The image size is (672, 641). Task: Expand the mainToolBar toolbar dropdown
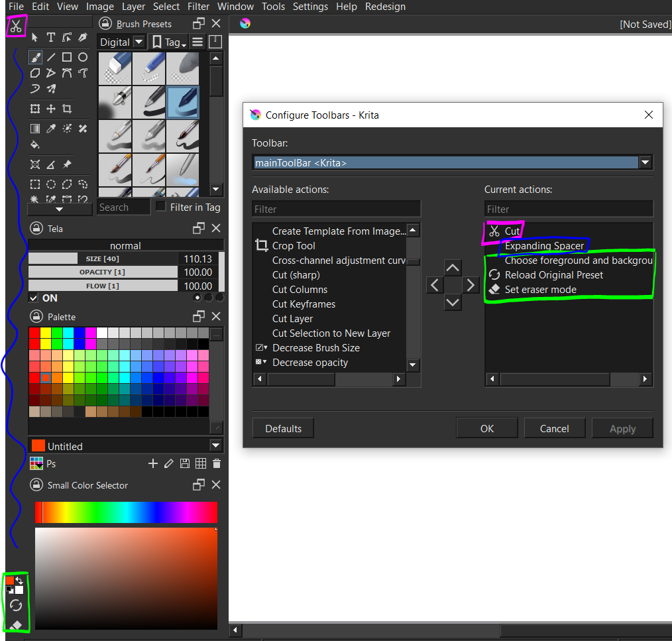pyautogui.click(x=645, y=162)
